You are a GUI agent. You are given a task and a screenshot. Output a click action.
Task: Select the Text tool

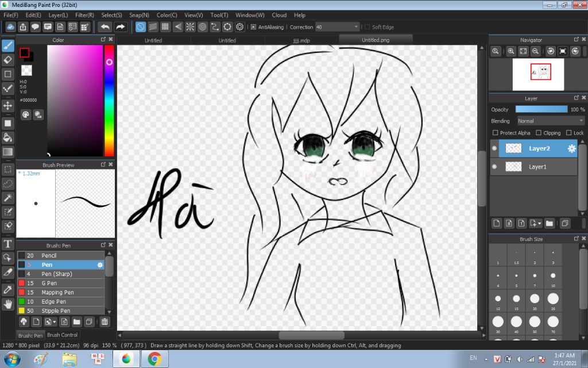point(8,244)
